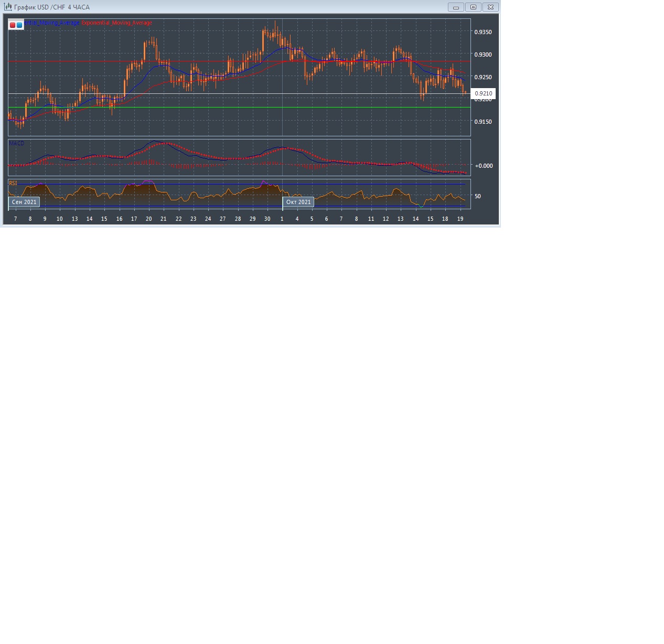Click the MACD indicator label
The image size is (664, 644).
16,143
